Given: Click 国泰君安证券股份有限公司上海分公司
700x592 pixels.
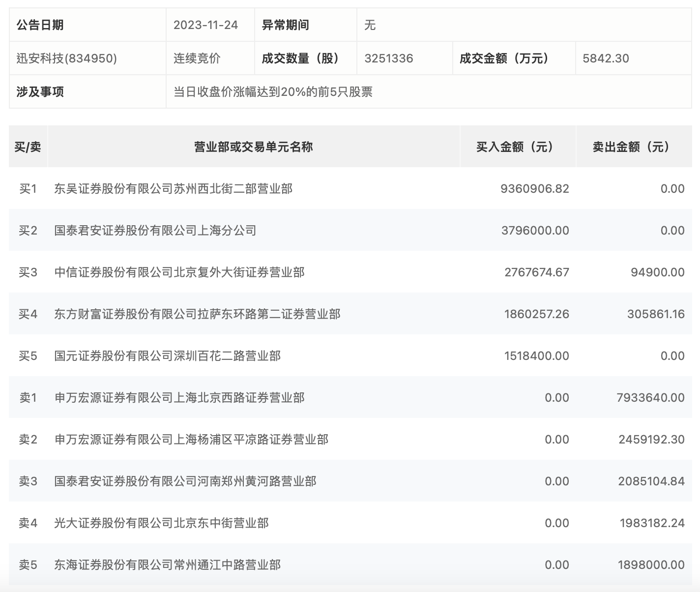Looking at the screenshot, I should [155, 230].
